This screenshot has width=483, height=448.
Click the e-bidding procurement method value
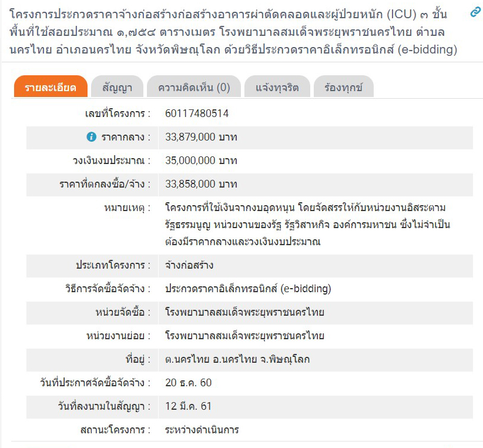pyautogui.click(x=248, y=289)
